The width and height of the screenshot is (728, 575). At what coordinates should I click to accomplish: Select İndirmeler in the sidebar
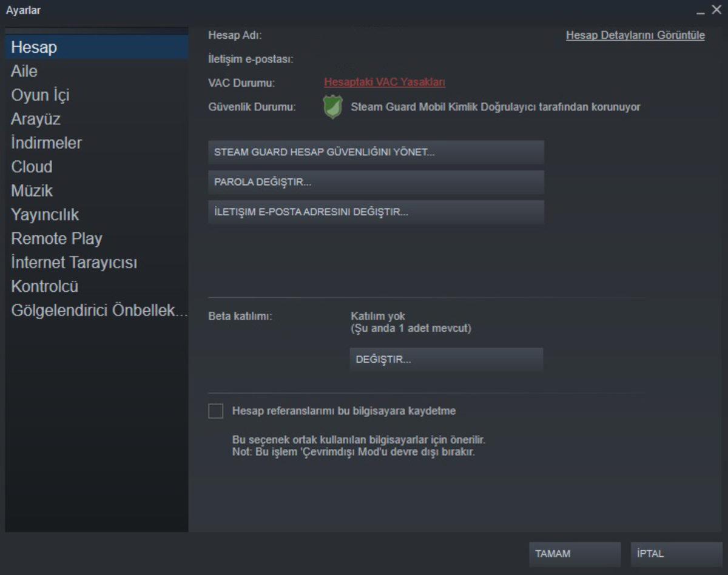45,143
